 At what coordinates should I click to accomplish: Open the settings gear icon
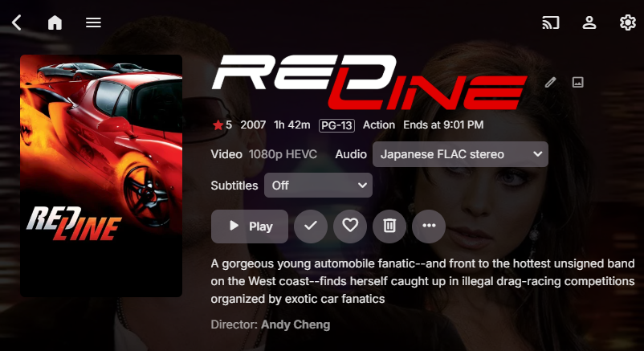pyautogui.click(x=628, y=22)
